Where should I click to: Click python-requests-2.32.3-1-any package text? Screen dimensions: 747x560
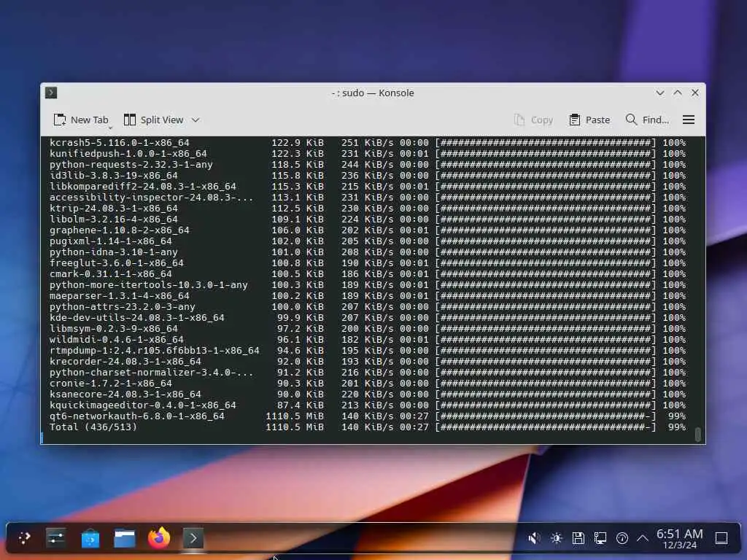point(131,164)
